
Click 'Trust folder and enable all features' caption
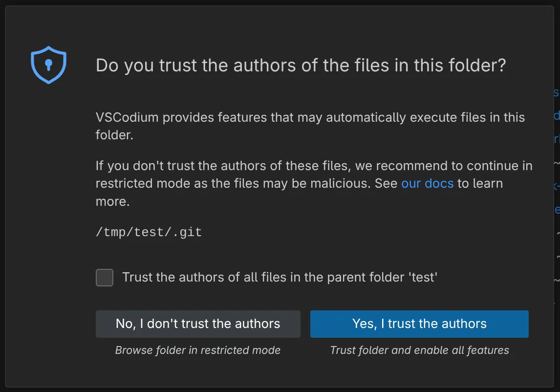click(x=419, y=350)
